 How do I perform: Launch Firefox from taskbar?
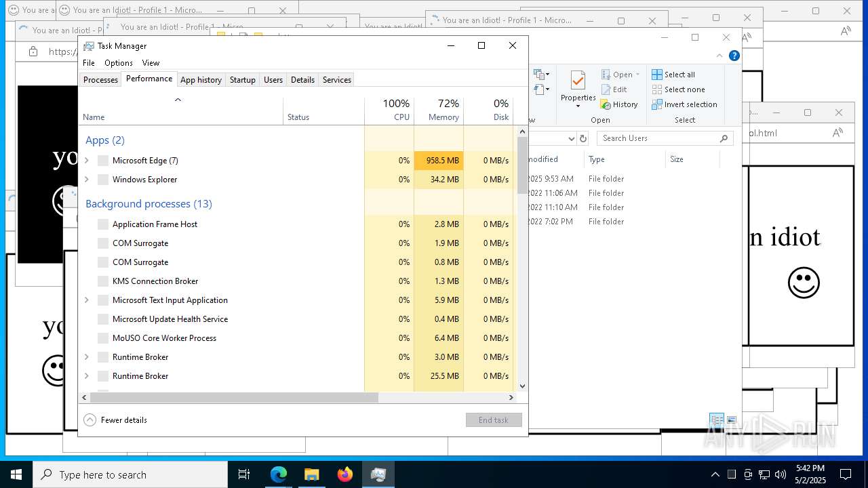pos(345,474)
